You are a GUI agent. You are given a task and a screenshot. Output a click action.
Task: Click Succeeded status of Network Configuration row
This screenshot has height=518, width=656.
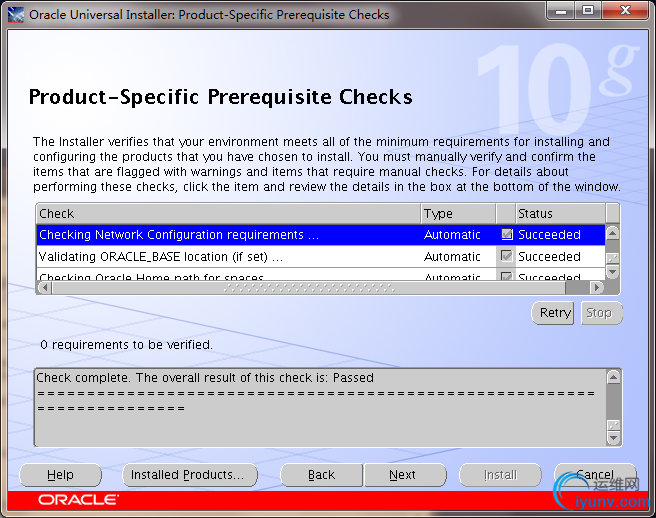(x=549, y=235)
